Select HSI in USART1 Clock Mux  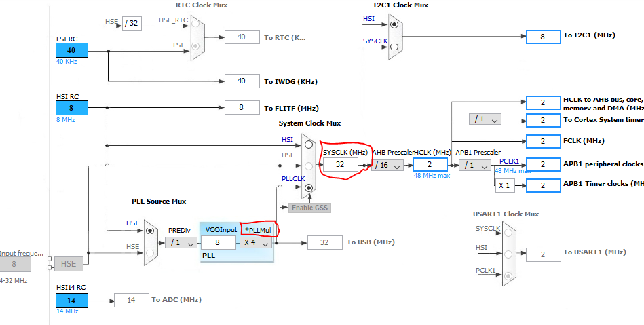[x=508, y=254]
